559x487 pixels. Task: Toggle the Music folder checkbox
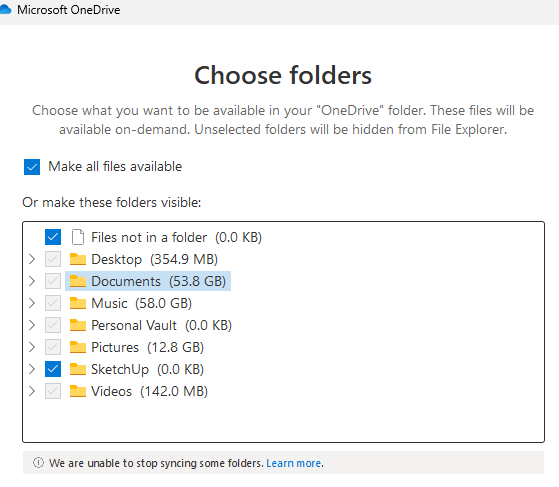coord(53,303)
